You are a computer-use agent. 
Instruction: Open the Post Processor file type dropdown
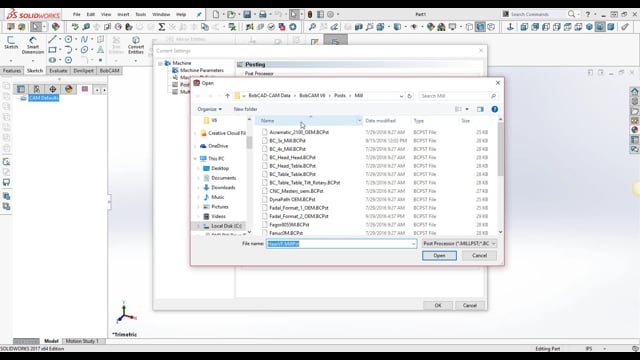pyautogui.click(x=459, y=244)
